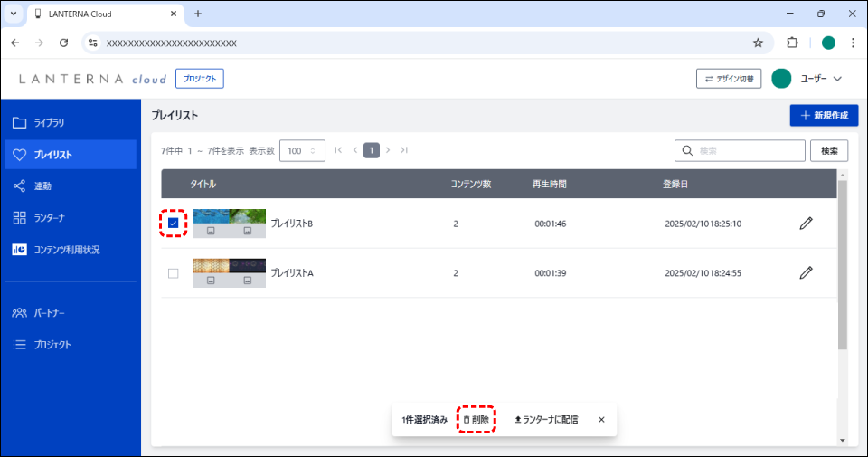Reload the page in browser
This screenshot has width=868, height=457.
[x=63, y=43]
